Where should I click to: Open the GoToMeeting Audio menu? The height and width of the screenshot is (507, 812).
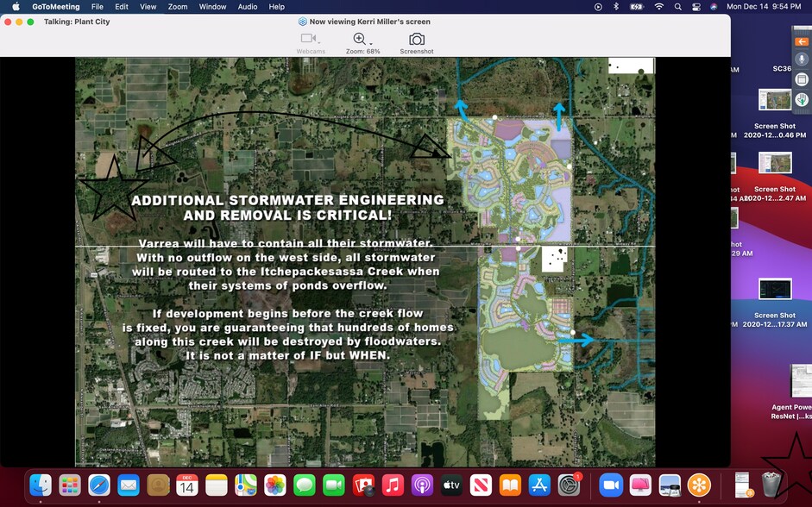click(247, 6)
